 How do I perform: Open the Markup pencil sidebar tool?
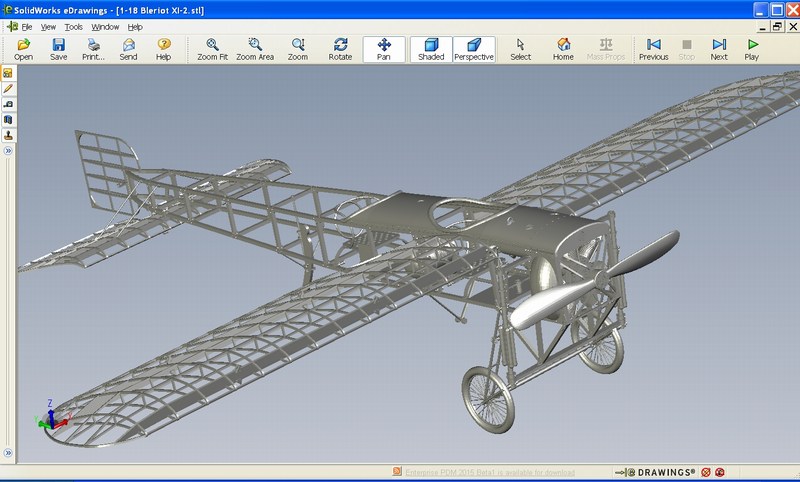(8, 89)
